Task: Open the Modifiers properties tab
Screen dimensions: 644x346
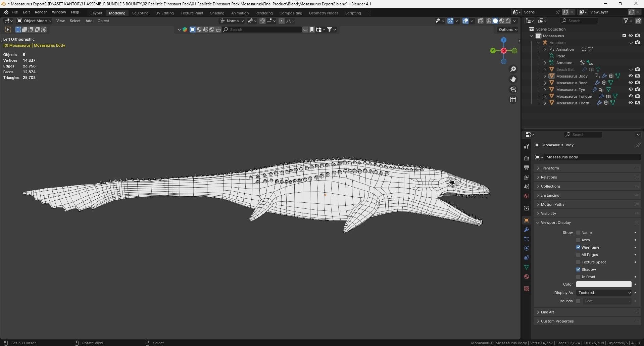Action: coord(526,230)
